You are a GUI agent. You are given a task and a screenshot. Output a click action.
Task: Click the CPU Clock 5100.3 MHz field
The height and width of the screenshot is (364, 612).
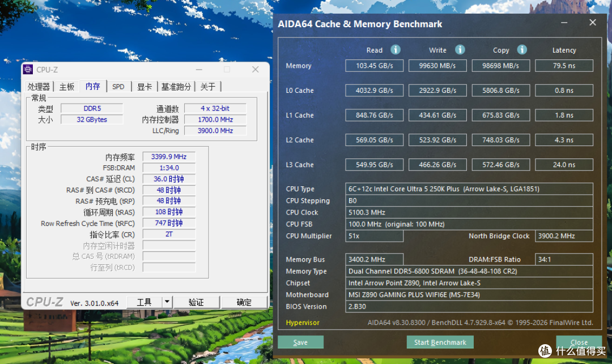tap(469, 212)
